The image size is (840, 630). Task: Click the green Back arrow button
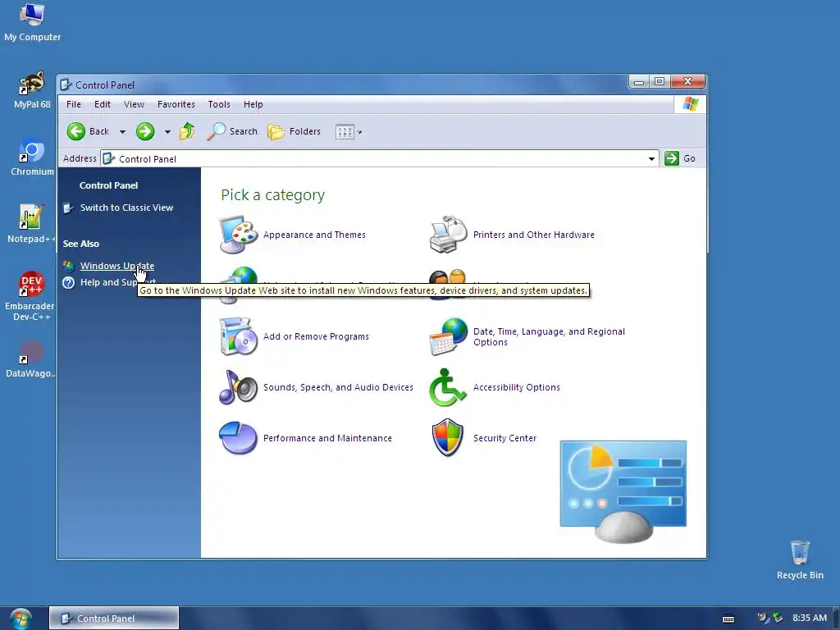point(76,131)
